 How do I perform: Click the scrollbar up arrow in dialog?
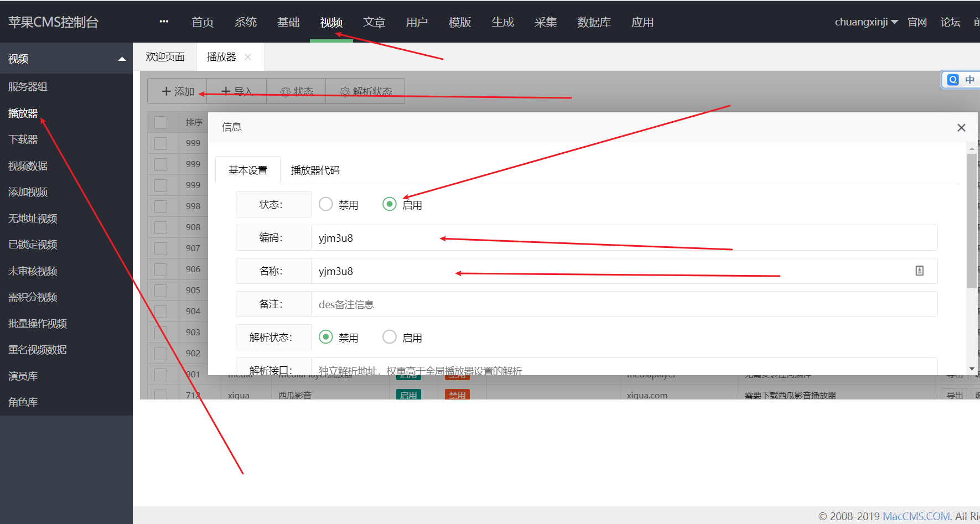pos(972,149)
